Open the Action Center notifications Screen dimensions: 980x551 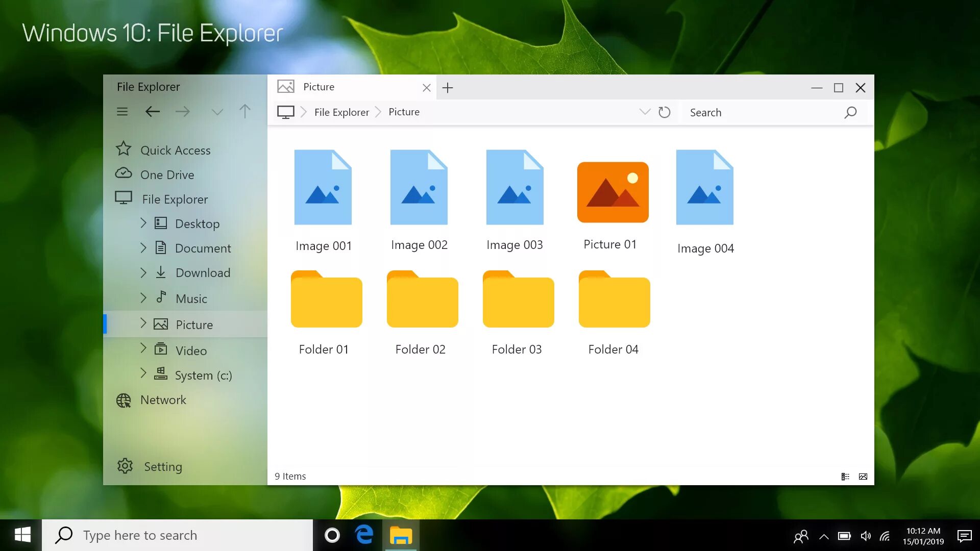(x=964, y=536)
